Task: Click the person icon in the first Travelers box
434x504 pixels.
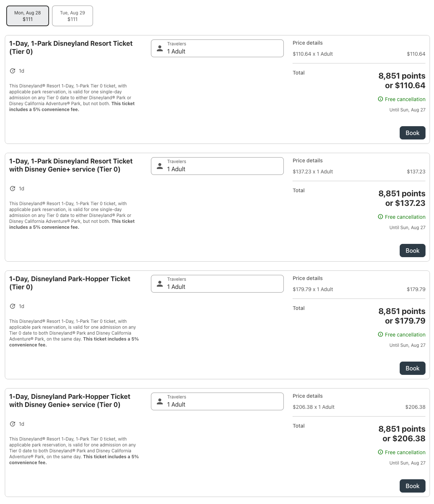Action: (x=160, y=48)
